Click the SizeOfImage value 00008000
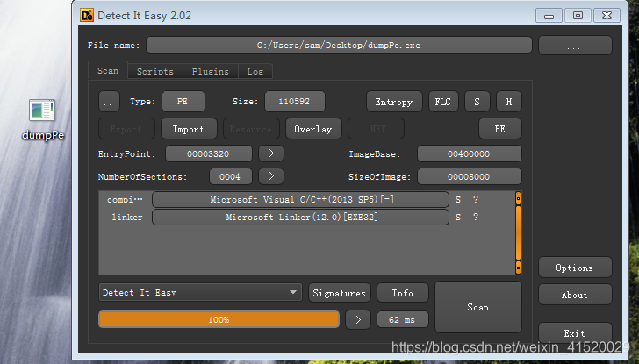The image size is (639, 364). [x=470, y=176]
